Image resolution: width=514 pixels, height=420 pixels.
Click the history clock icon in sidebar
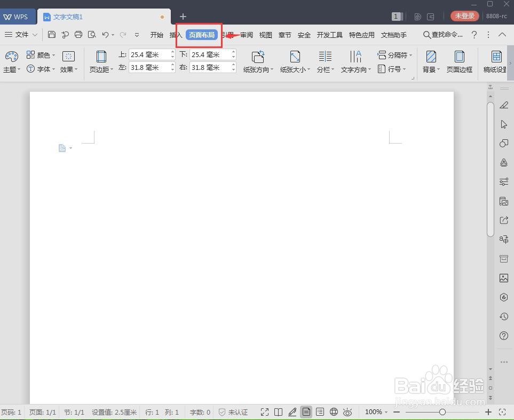(x=504, y=316)
